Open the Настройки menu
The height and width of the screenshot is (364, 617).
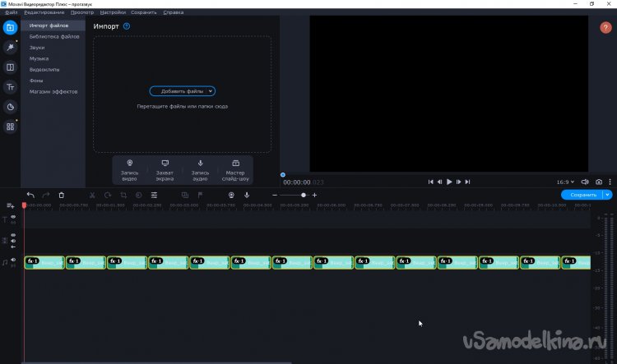[x=113, y=12]
